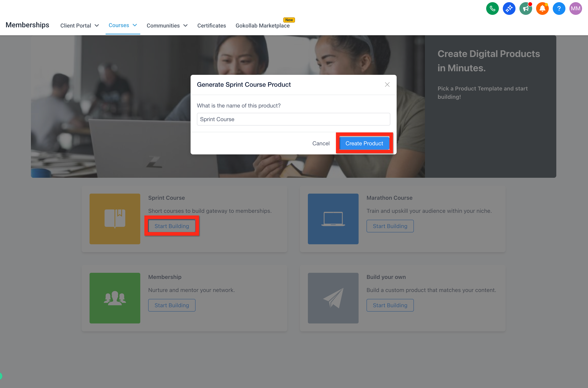Click the product name input field

(293, 119)
